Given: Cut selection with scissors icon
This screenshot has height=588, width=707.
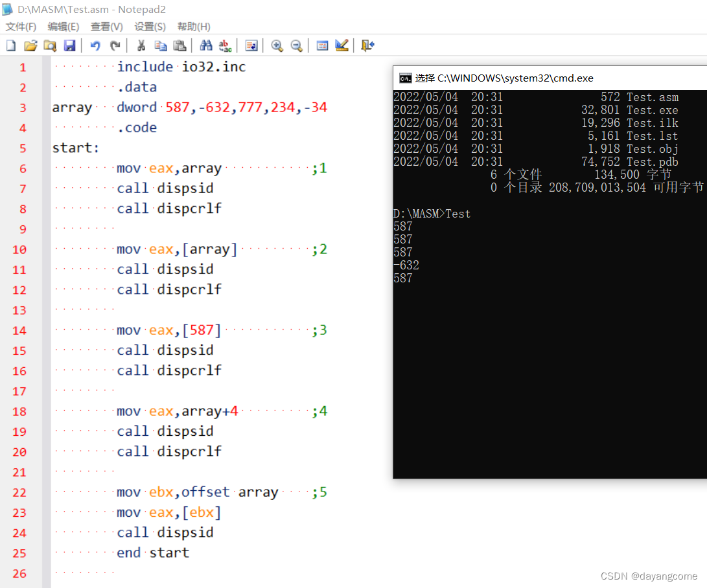Looking at the screenshot, I should point(141,45).
